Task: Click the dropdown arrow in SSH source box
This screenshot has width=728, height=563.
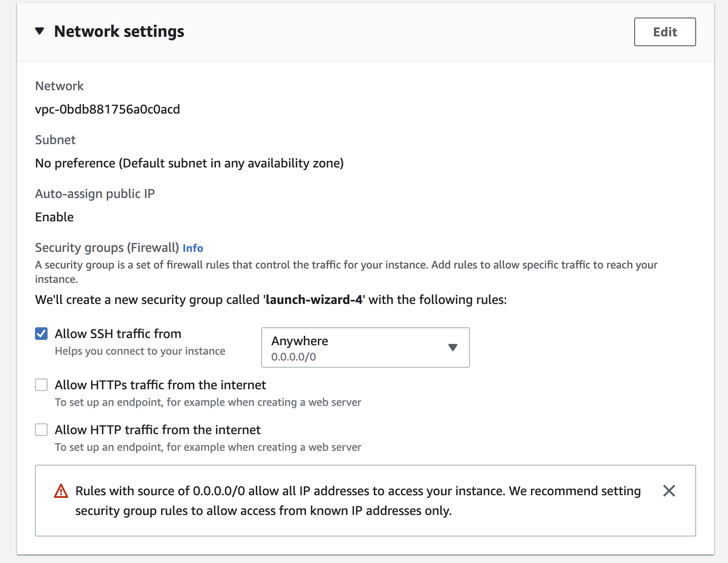Action: [453, 347]
